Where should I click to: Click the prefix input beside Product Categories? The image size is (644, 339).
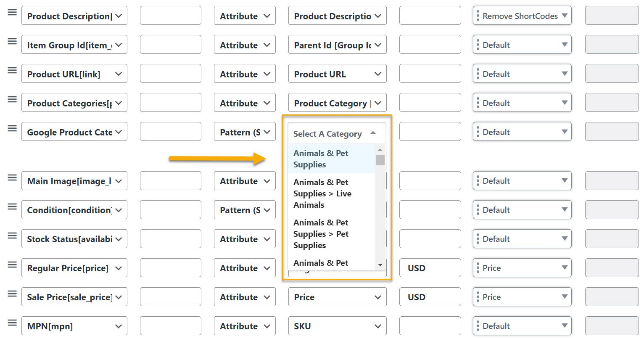171,103
